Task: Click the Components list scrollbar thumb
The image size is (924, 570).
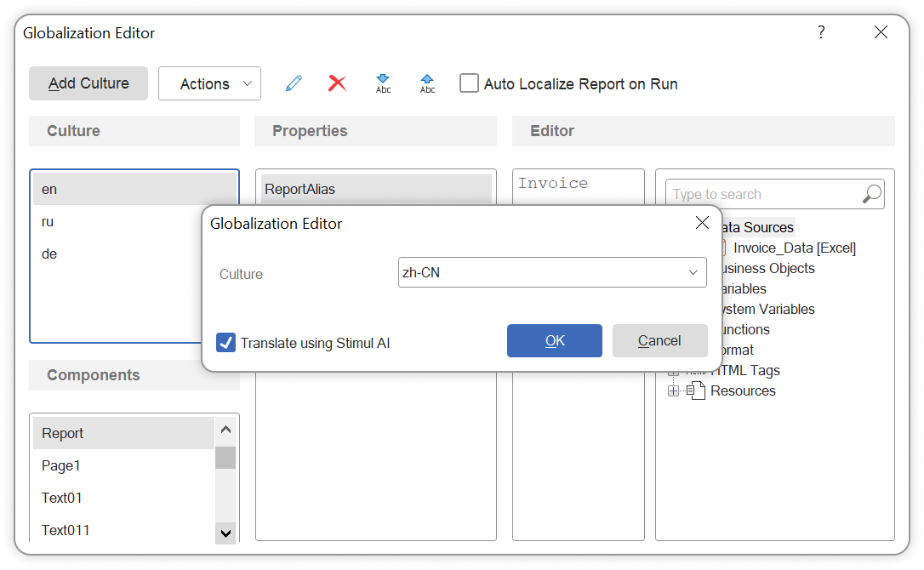Action: pos(225,458)
